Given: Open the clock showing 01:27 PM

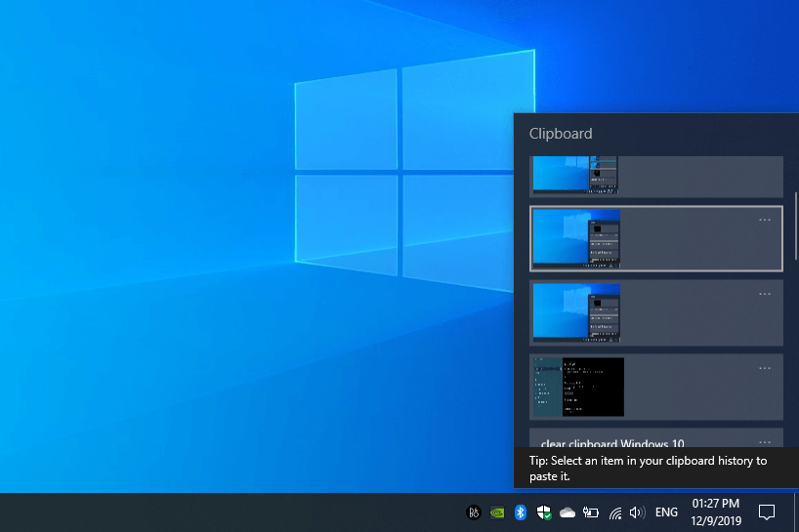Looking at the screenshot, I should [718, 512].
